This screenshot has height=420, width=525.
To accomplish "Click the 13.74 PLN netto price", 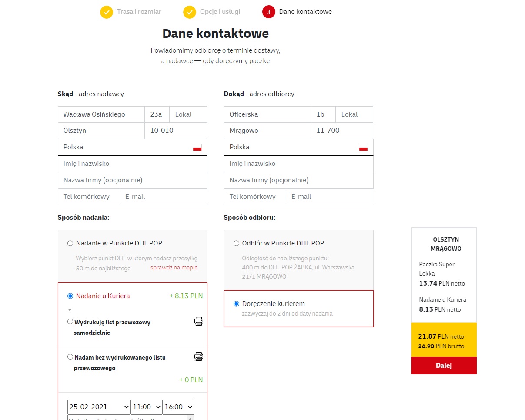I will 442,283.
